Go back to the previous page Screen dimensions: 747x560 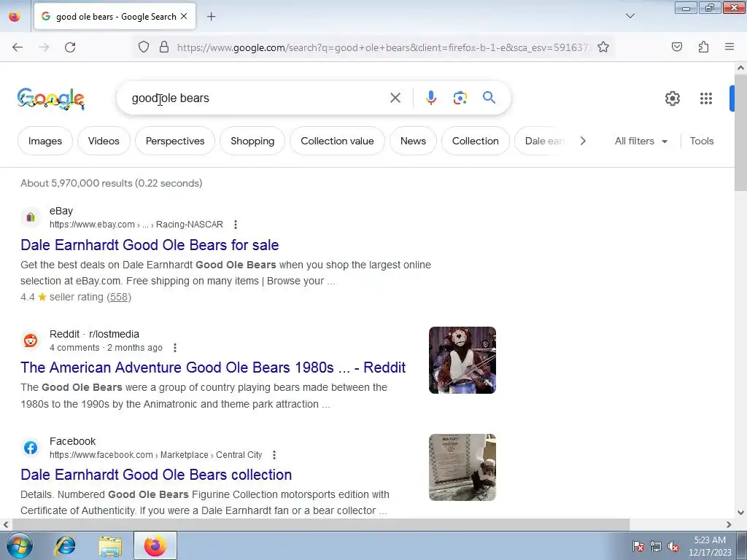[18, 47]
